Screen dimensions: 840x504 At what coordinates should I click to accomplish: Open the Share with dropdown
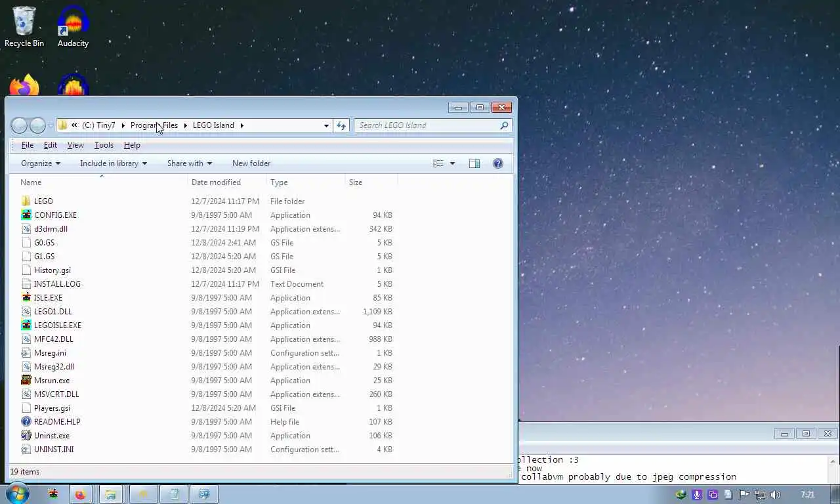coord(190,163)
